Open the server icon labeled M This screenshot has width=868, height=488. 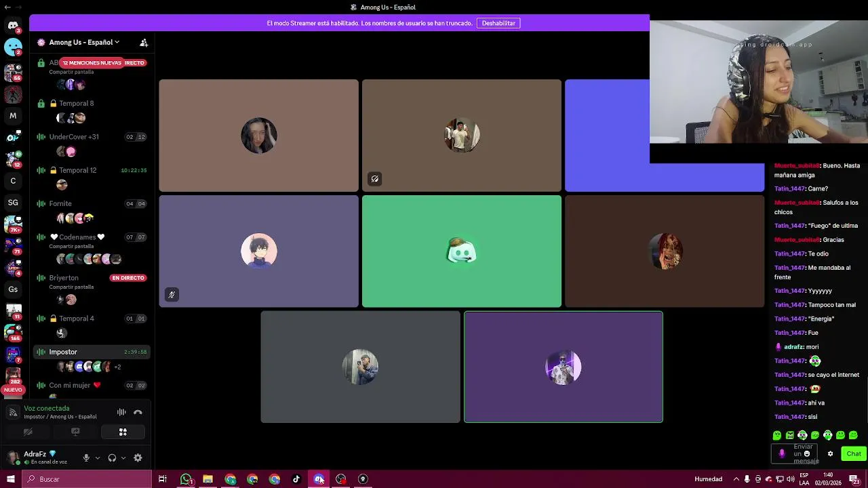[x=13, y=116]
